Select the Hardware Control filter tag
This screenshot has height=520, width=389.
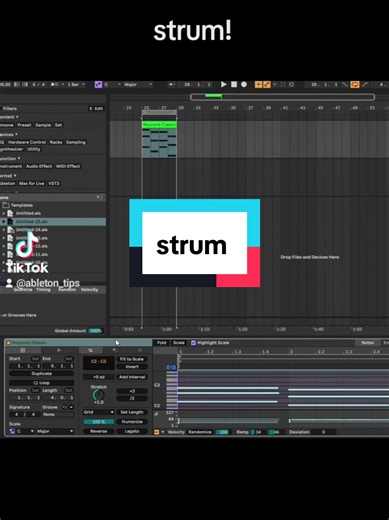pyautogui.click(x=27, y=142)
